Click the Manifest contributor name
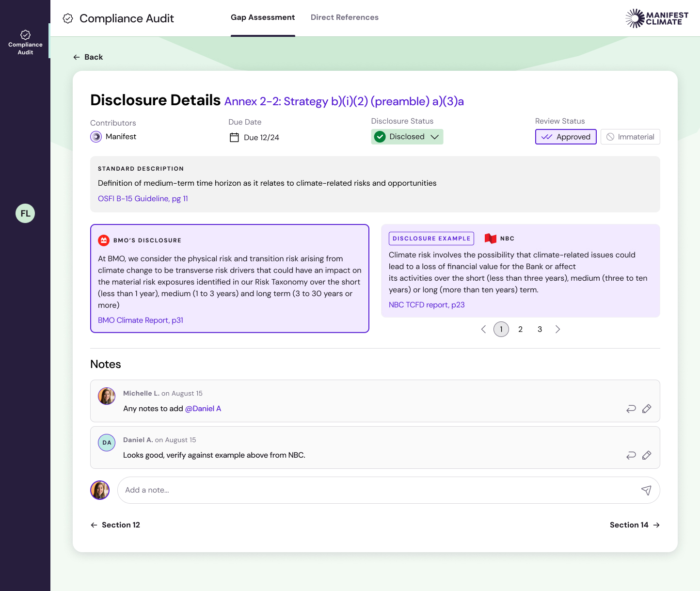The height and width of the screenshot is (591, 700). [x=121, y=137]
